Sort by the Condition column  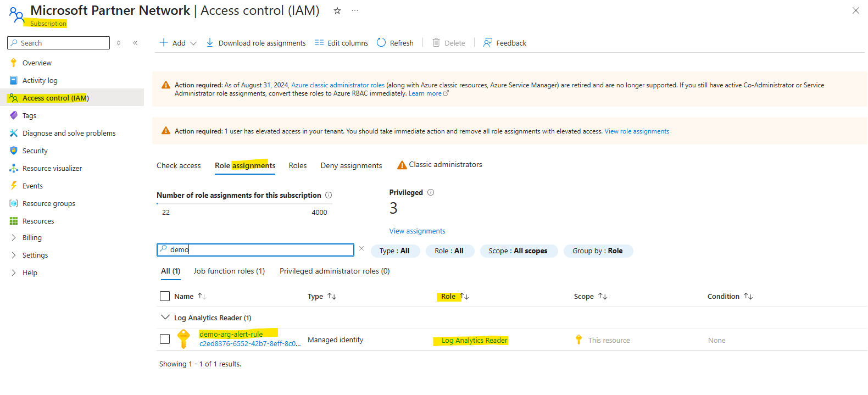pyautogui.click(x=730, y=296)
